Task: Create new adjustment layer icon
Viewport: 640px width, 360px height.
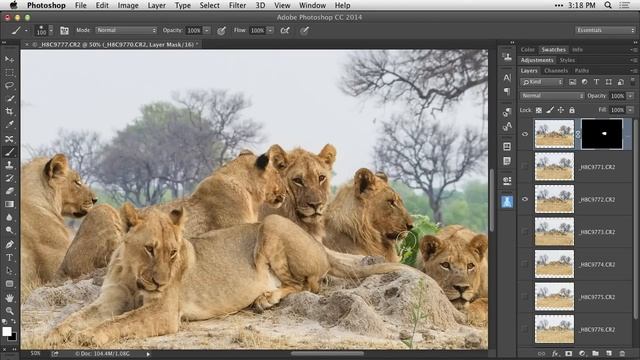Action: point(582,353)
